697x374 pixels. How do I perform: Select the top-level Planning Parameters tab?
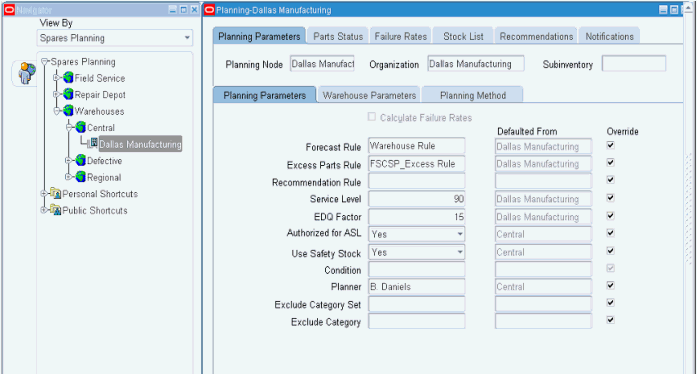click(259, 36)
